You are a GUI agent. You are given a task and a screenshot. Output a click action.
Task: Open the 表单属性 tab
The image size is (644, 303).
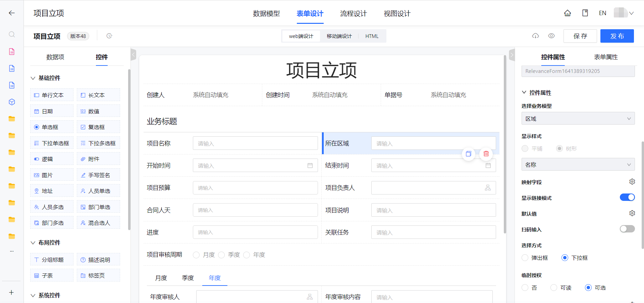606,57
